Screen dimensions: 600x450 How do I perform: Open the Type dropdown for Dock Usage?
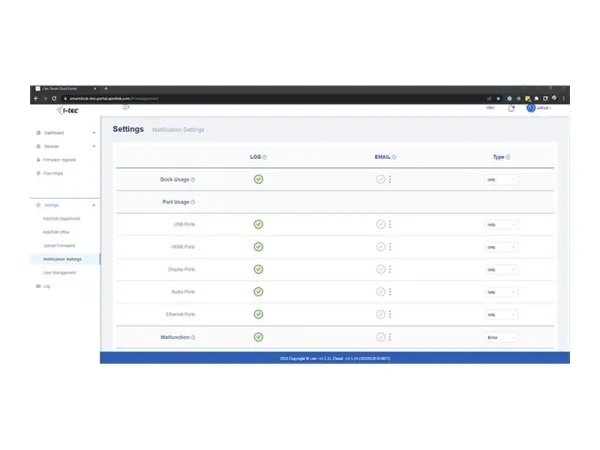click(x=501, y=180)
